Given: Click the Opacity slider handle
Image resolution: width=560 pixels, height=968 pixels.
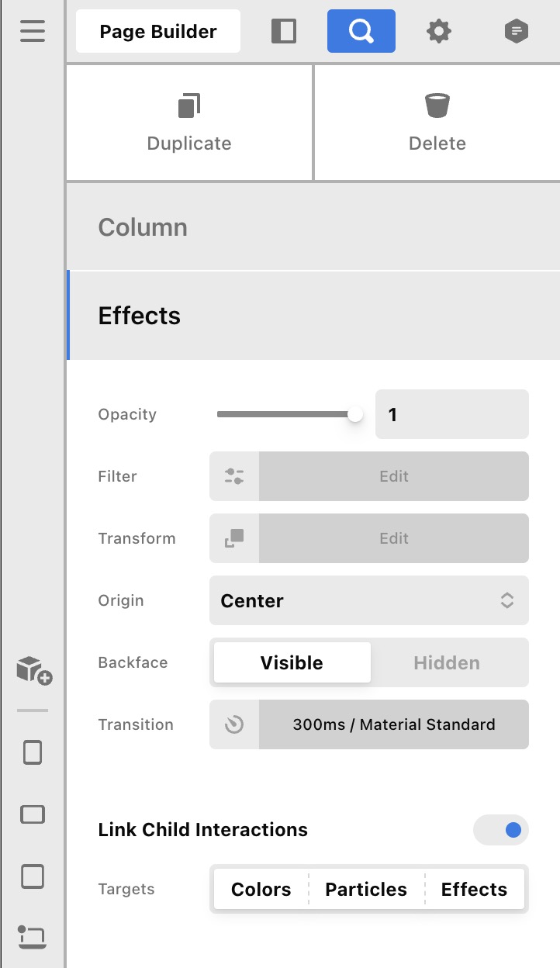Looking at the screenshot, I should tap(355, 414).
